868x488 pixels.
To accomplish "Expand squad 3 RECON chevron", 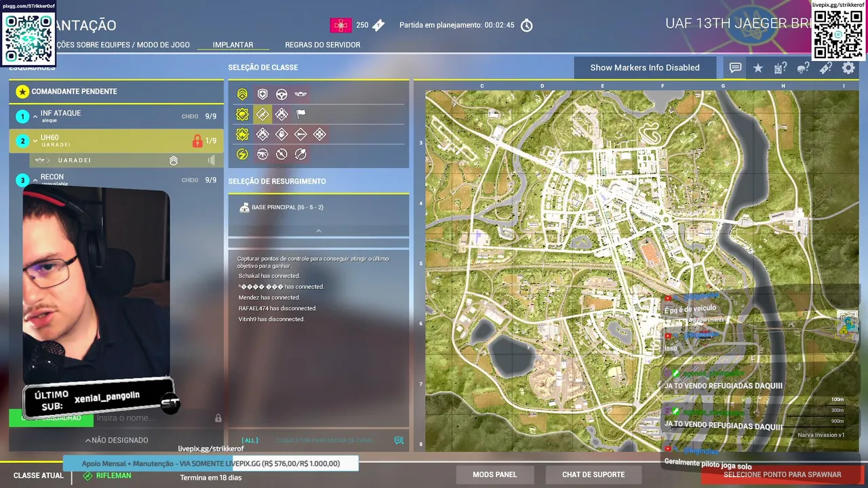I will (35, 180).
